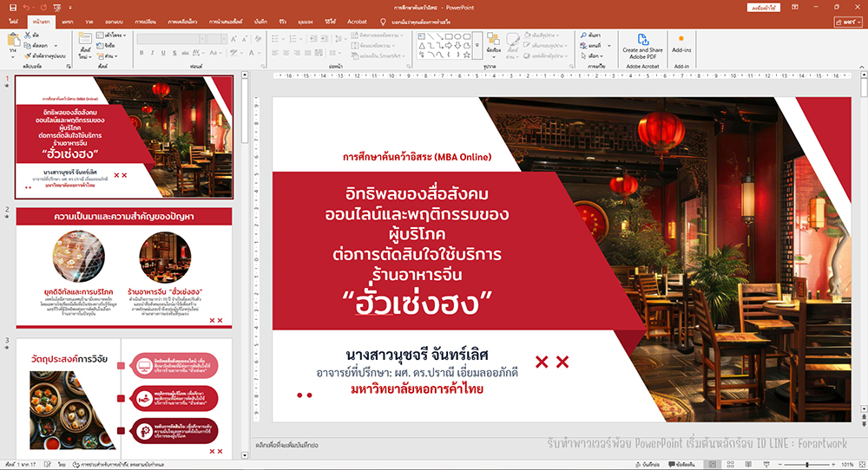
Task: Click the Share button near the ribbon tabs
Action: pos(849,23)
